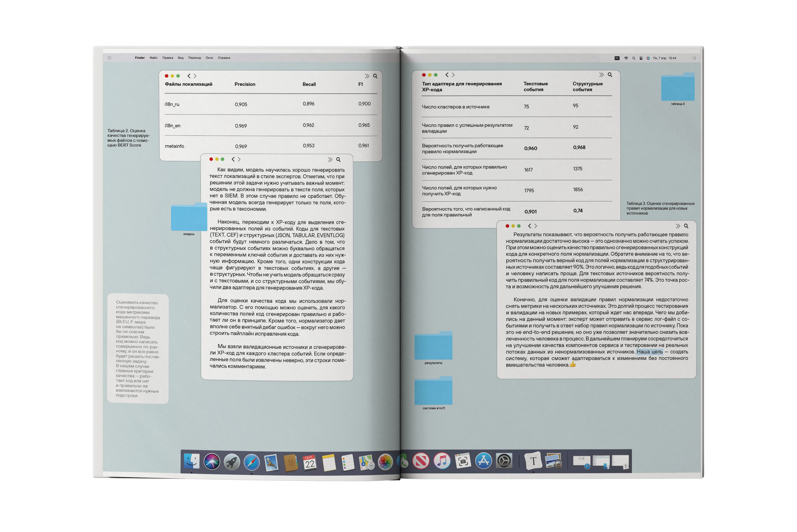Expand overflow chevrons in results text window

[x=678, y=226]
